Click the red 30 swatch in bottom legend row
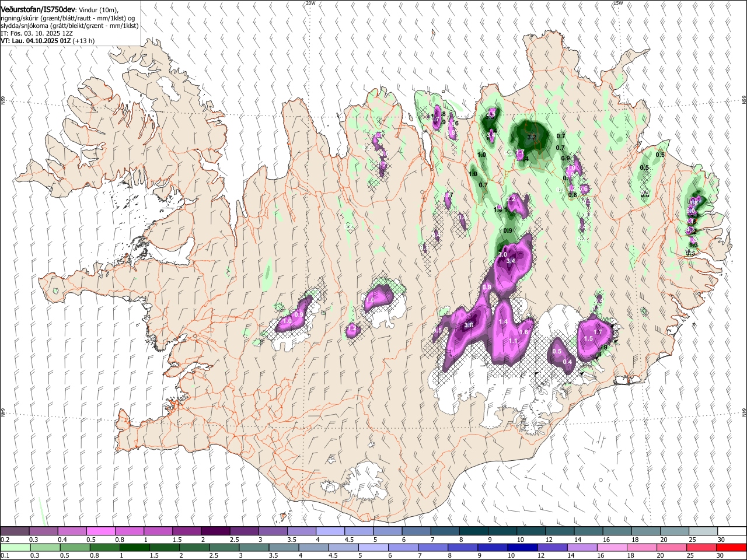The width and height of the screenshot is (747, 560). tap(732, 547)
